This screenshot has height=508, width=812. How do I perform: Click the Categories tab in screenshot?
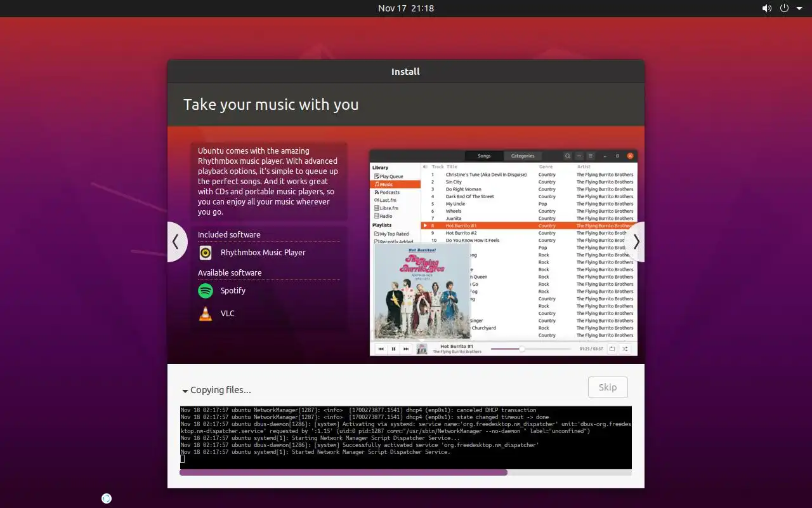[523, 156]
